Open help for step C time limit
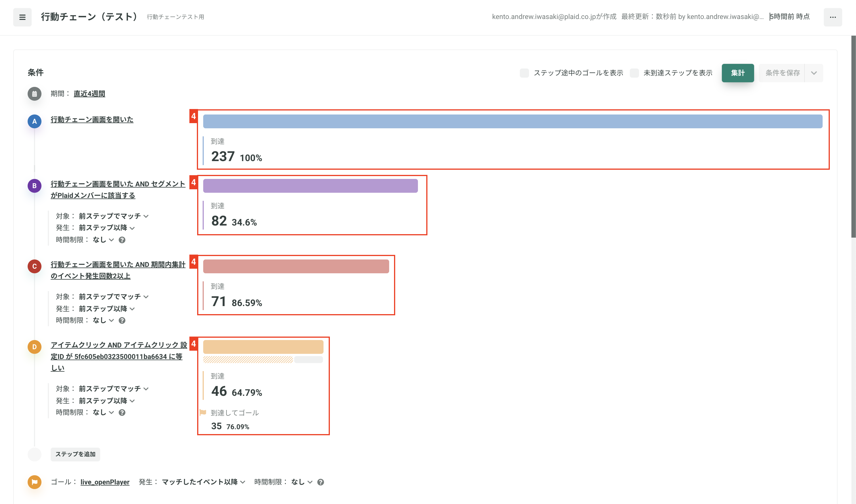Screen dimensions: 856x504 tap(122, 320)
